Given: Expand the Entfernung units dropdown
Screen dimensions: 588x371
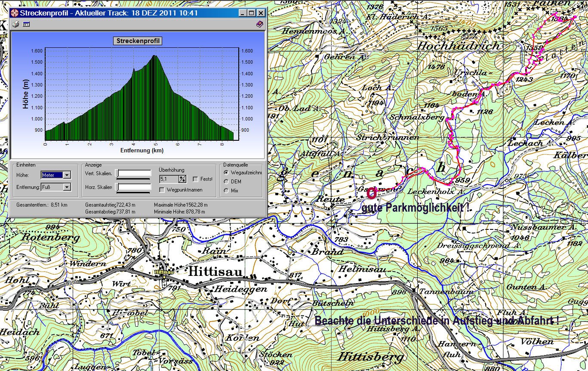Looking at the screenshot, I should pos(67,187).
